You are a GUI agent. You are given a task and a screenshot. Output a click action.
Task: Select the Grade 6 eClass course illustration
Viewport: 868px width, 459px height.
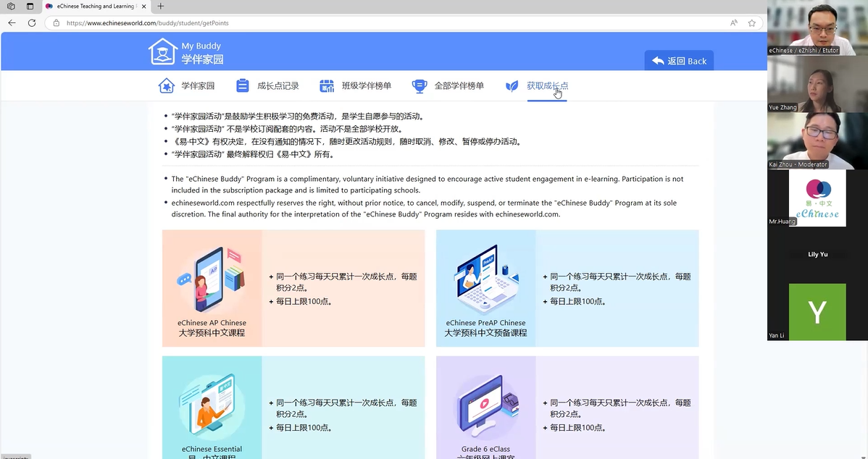485,408
